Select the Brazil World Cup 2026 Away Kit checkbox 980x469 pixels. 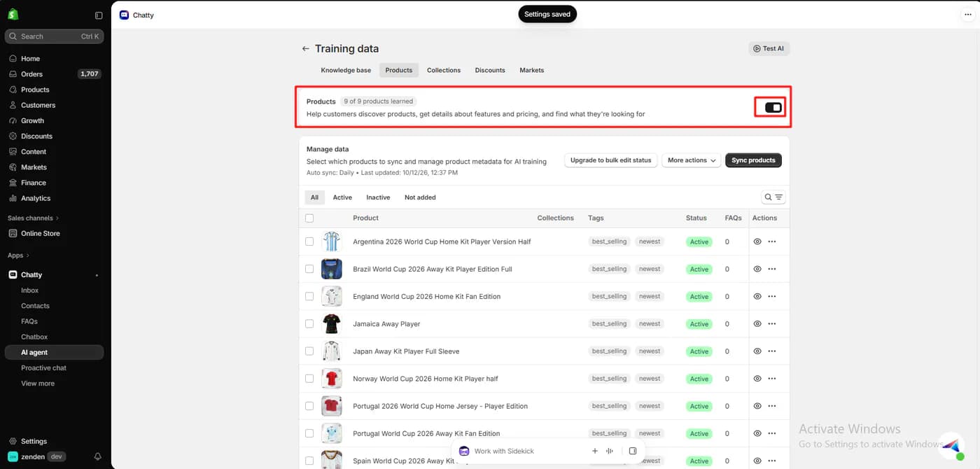309,269
